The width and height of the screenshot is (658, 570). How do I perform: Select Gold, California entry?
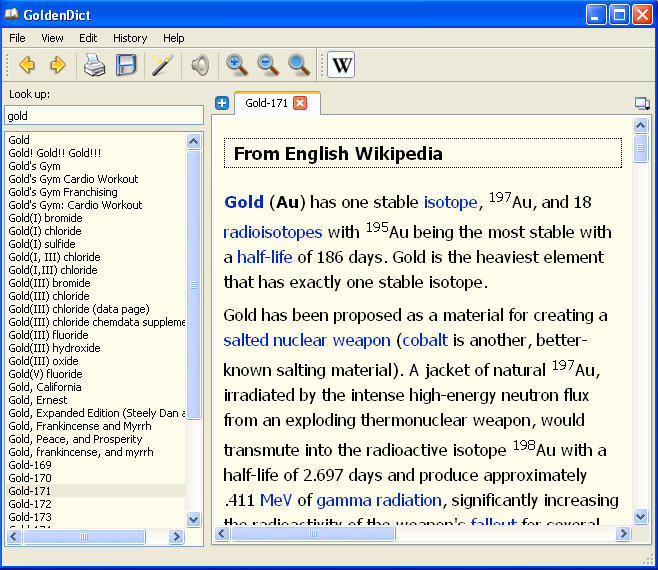tap(96, 387)
